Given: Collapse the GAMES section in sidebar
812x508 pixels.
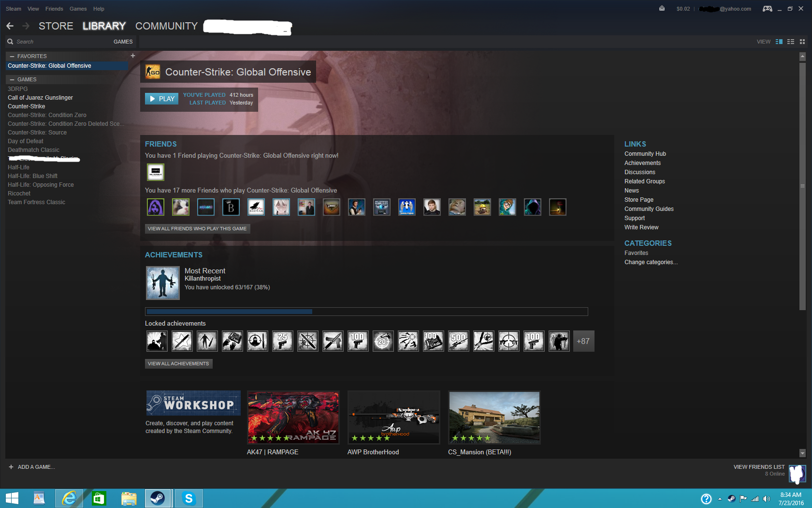Looking at the screenshot, I should tap(12, 79).
